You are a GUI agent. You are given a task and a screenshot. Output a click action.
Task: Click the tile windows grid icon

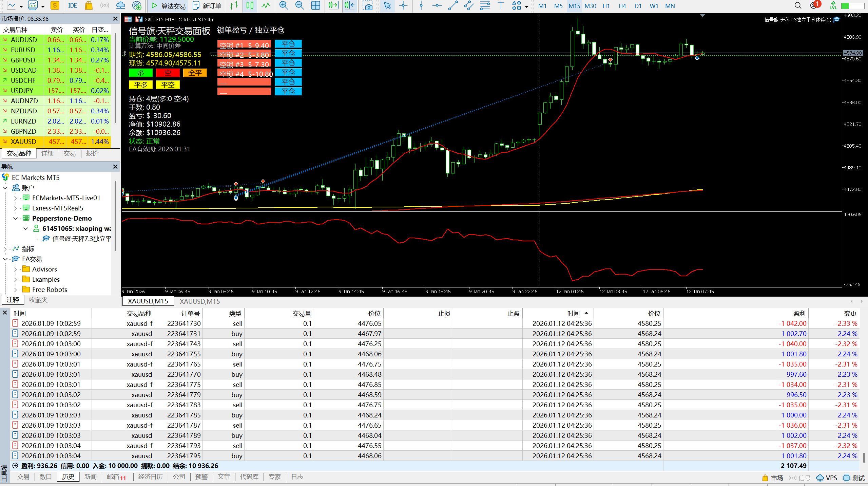click(x=315, y=5)
